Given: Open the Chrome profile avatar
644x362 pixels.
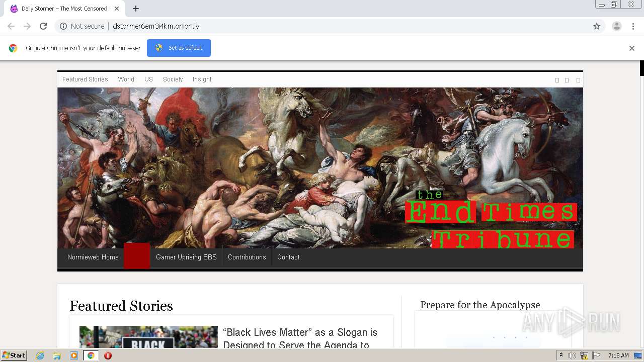Looking at the screenshot, I should click(617, 26).
